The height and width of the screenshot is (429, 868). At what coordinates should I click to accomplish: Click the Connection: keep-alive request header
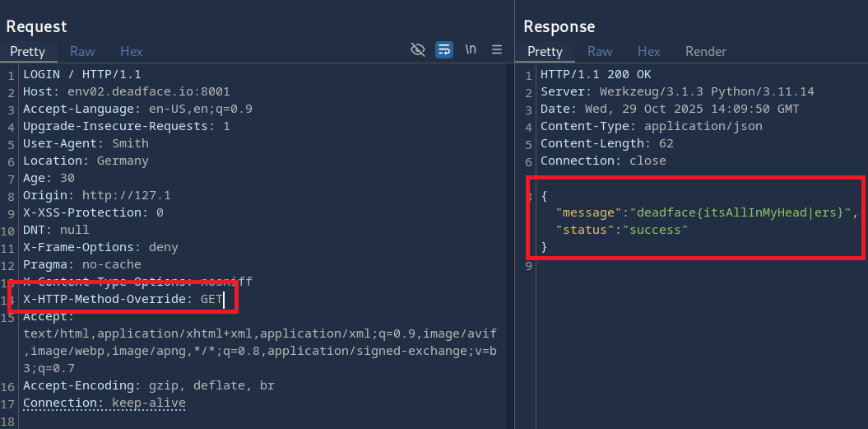click(x=104, y=403)
